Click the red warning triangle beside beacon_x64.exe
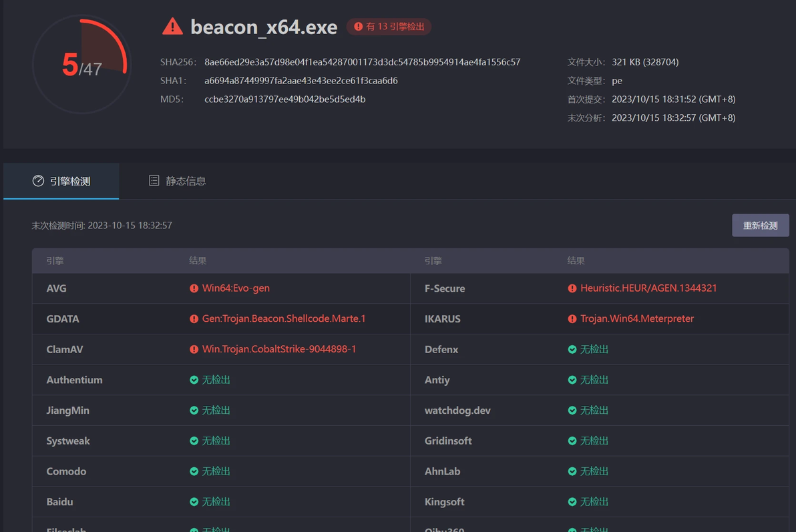This screenshot has width=796, height=532. pyautogui.click(x=172, y=27)
